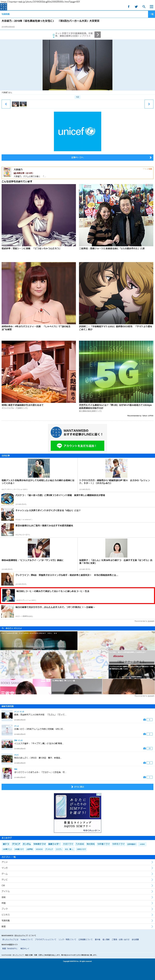
Task: Open the tempura chef sponsored article image
Action: click(39, 372)
